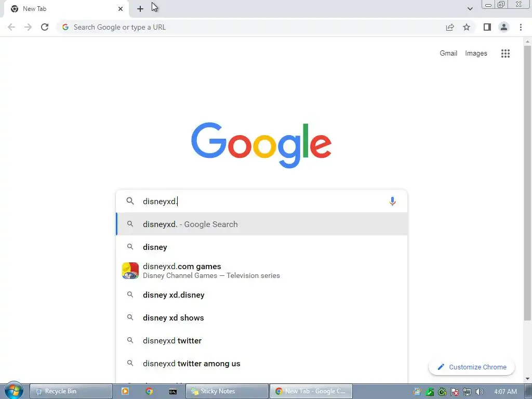Open Gmail link
Screen dimensions: 532x399
[x=448, y=54]
